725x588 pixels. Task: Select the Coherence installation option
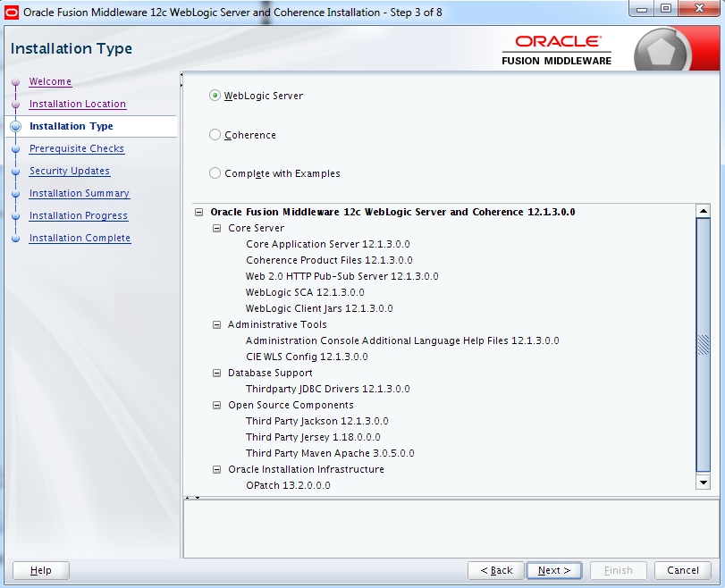click(214, 134)
